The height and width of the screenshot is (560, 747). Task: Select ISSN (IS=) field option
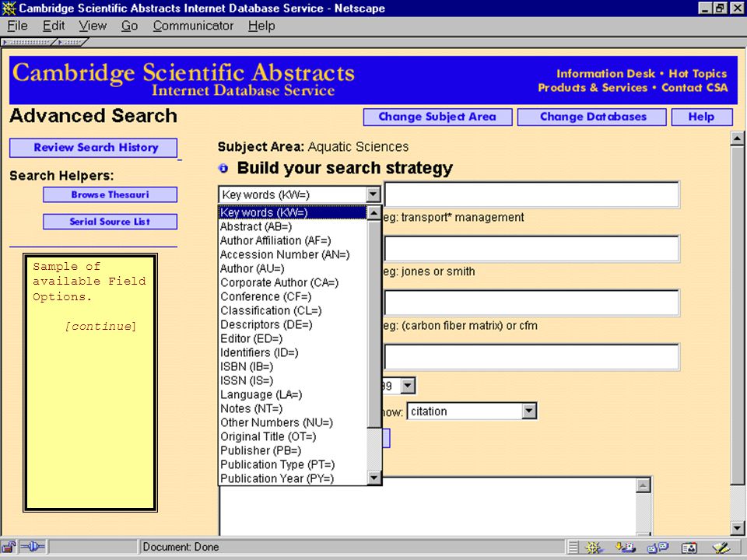(x=293, y=380)
